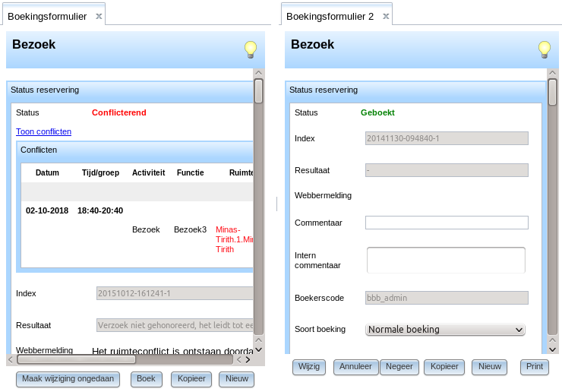562x392 pixels.
Task: Click Maak wijziging ongedaan button
Action: (x=68, y=379)
